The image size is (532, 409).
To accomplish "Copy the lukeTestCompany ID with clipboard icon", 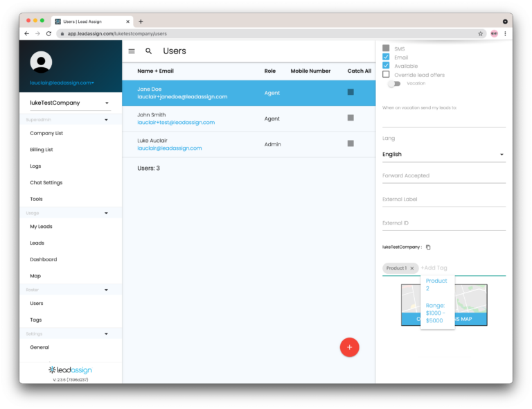I will (428, 247).
